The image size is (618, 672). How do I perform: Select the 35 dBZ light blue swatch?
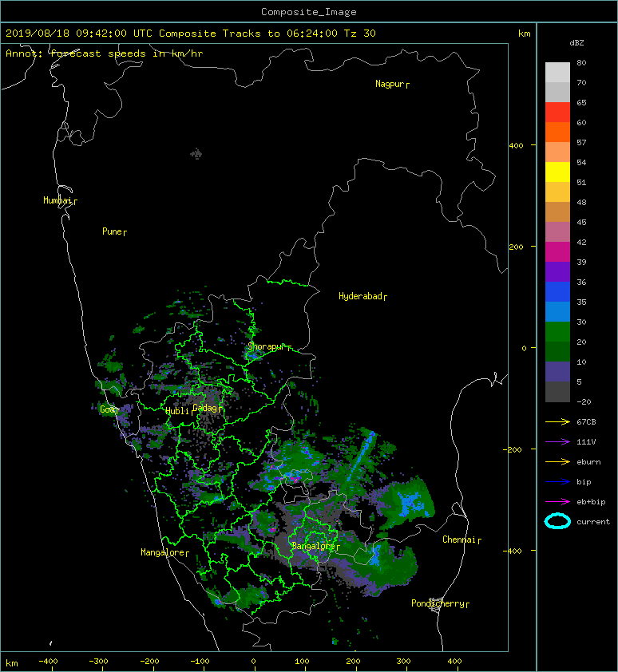click(x=557, y=311)
